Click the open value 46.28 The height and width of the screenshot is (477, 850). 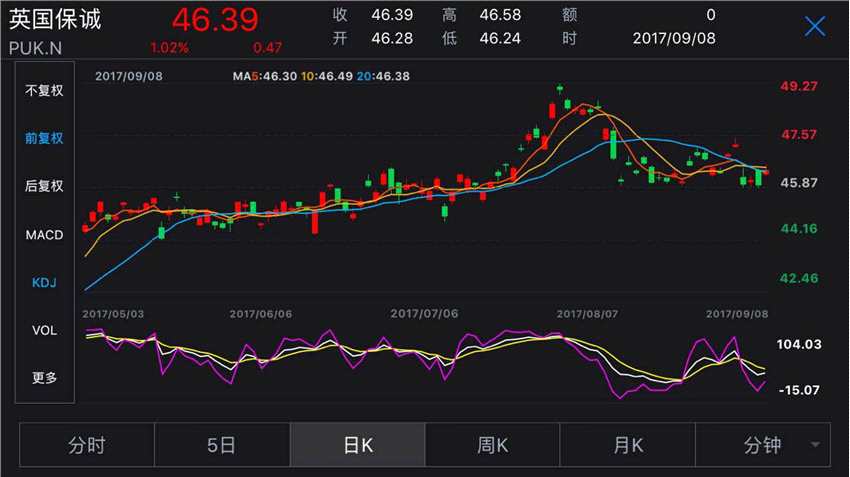(x=392, y=38)
